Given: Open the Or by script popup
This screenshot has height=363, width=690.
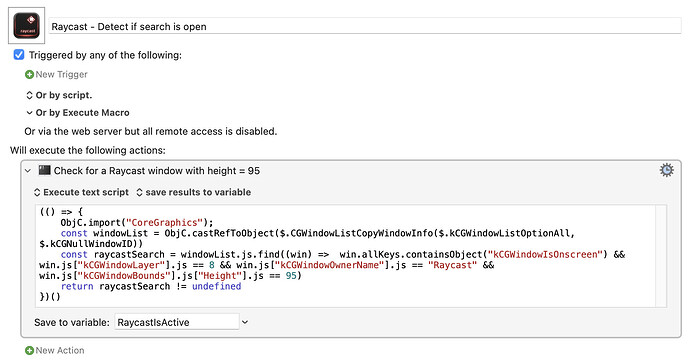Looking at the screenshot, I should coord(59,95).
